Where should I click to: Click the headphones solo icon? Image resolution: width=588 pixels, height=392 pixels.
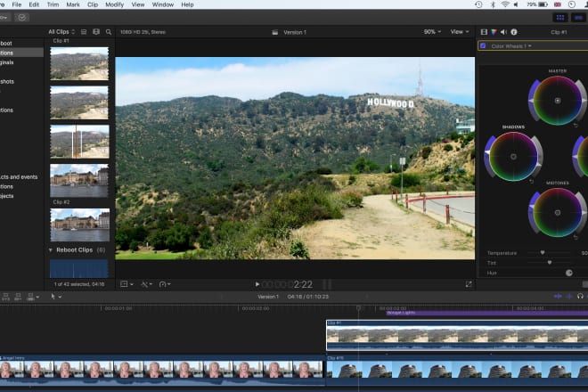click(580, 297)
